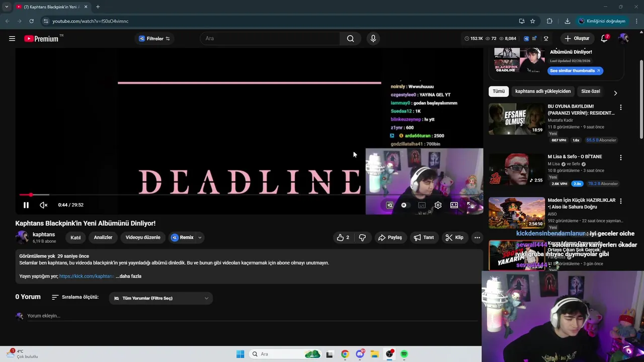Image resolution: width=644 pixels, height=362 pixels.
Task: Click the search magnifier button
Action: click(x=350, y=39)
